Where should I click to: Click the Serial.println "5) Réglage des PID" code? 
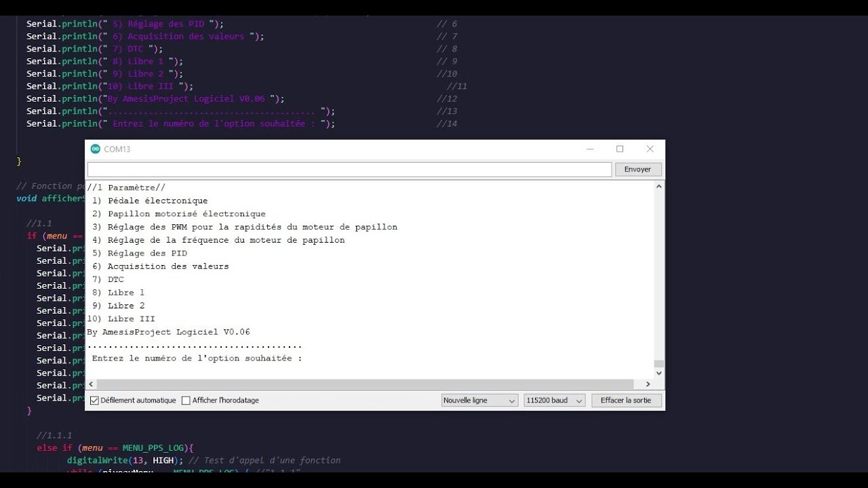(125, 24)
